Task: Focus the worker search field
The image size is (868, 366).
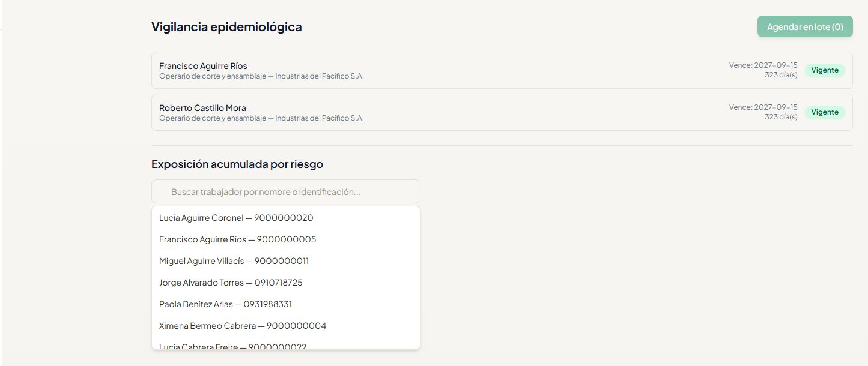Action: pyautogui.click(x=286, y=191)
